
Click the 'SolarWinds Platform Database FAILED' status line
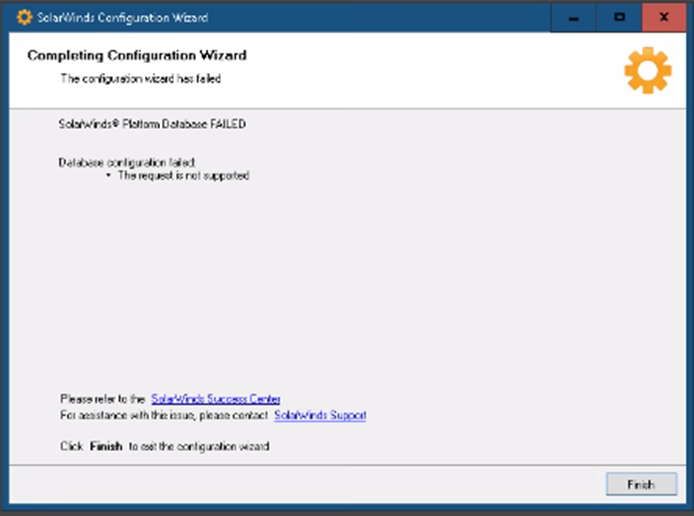tap(152, 125)
